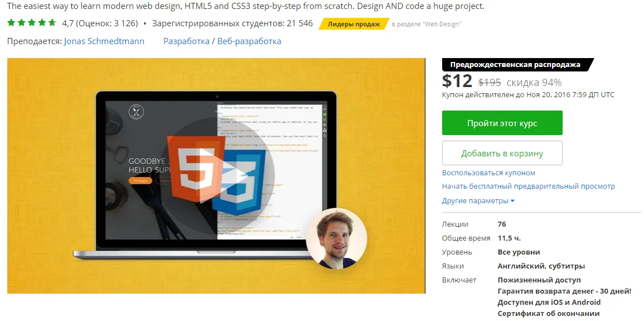Click the first green rating star
The width and height of the screenshot is (644, 321).
click(12, 22)
